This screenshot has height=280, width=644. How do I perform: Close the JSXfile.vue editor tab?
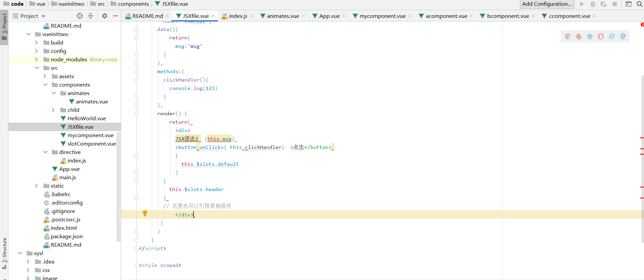[213, 16]
